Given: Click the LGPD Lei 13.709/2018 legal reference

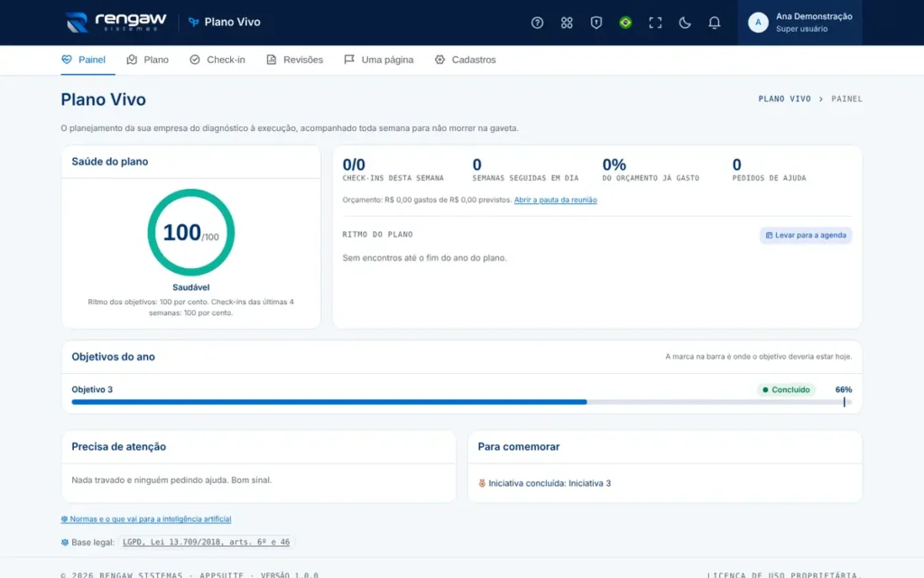Looking at the screenshot, I should (207, 542).
